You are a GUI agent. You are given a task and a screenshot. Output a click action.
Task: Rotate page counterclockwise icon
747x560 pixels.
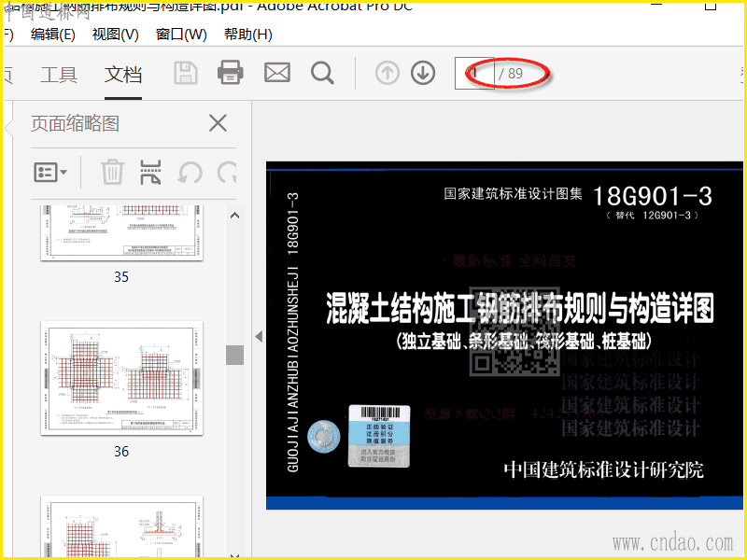(190, 173)
